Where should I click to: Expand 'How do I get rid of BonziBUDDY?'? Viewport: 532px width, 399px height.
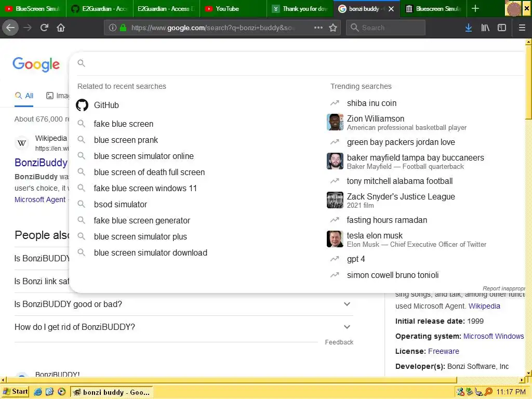click(183, 327)
